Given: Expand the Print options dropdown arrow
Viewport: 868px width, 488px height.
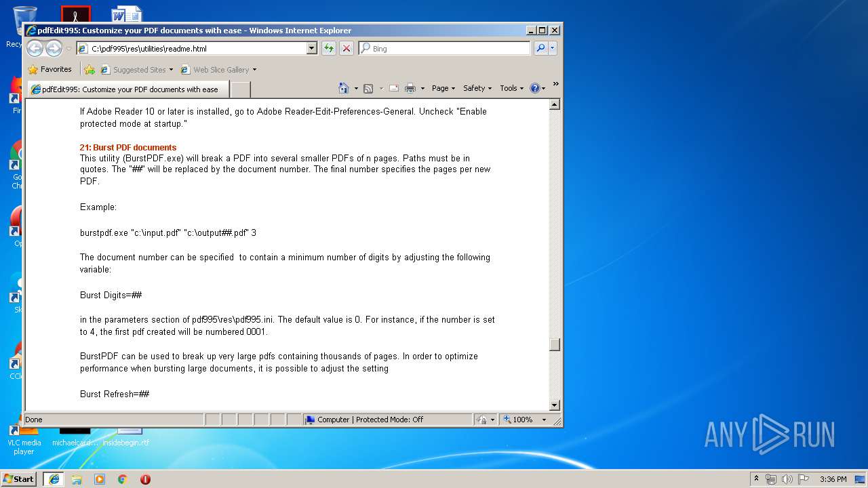Looking at the screenshot, I should tap(422, 88).
